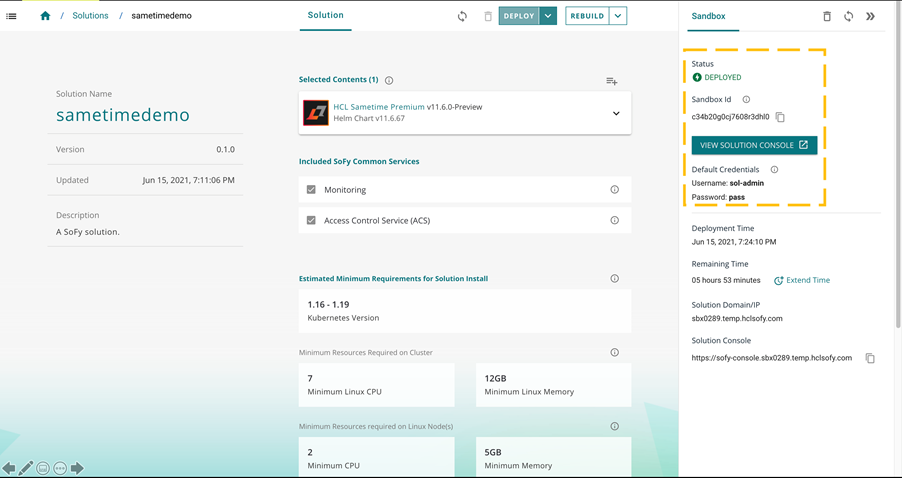Show info for Selected Contents
Screen dimensions: 902x478
click(x=389, y=80)
